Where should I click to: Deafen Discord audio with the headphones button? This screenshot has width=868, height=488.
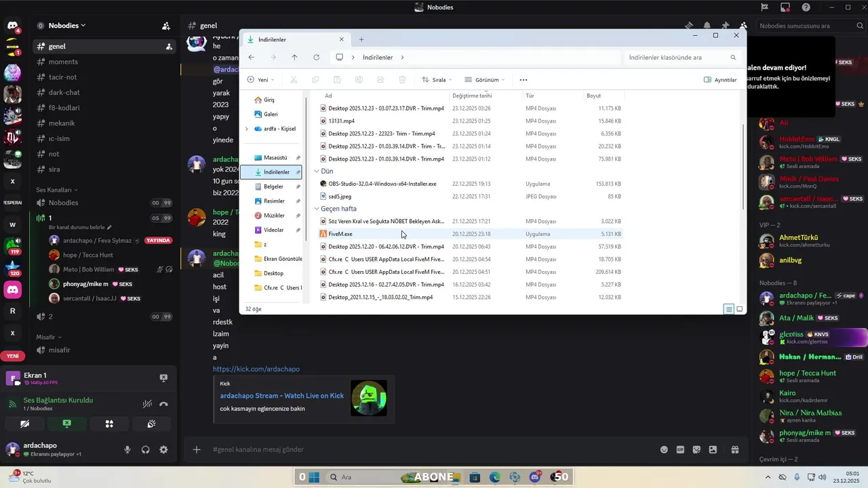point(145,449)
